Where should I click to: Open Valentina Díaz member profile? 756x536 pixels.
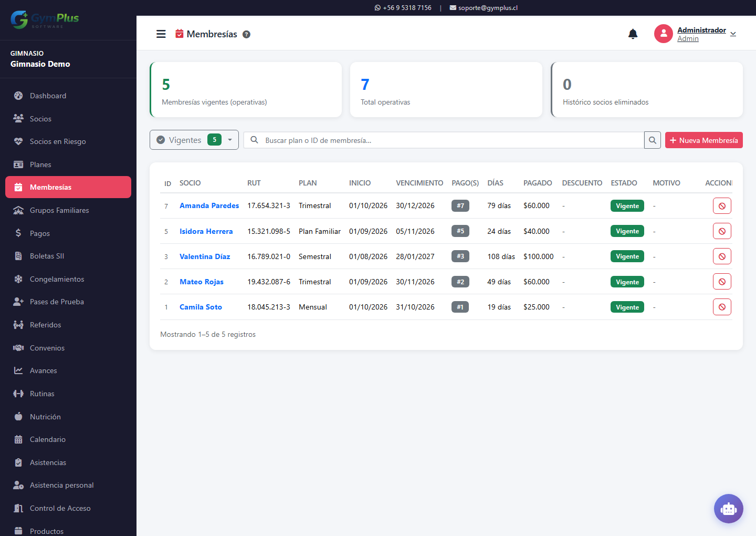point(205,256)
